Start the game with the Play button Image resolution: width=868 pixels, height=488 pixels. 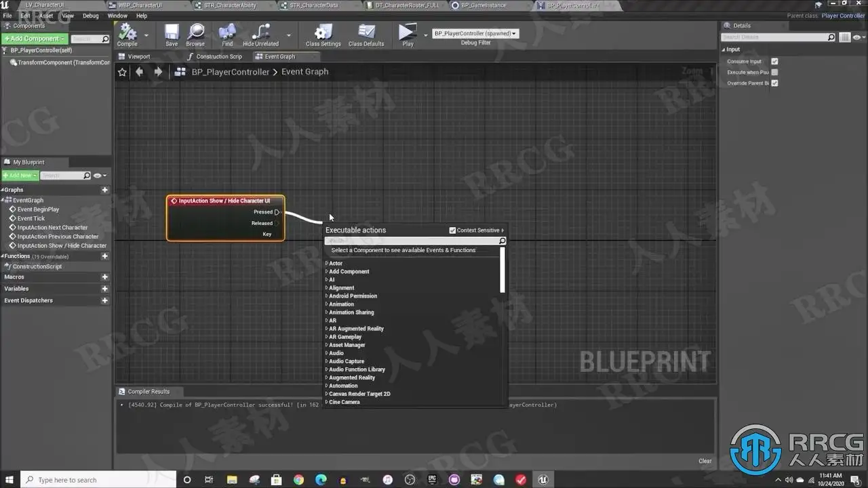[408, 35]
